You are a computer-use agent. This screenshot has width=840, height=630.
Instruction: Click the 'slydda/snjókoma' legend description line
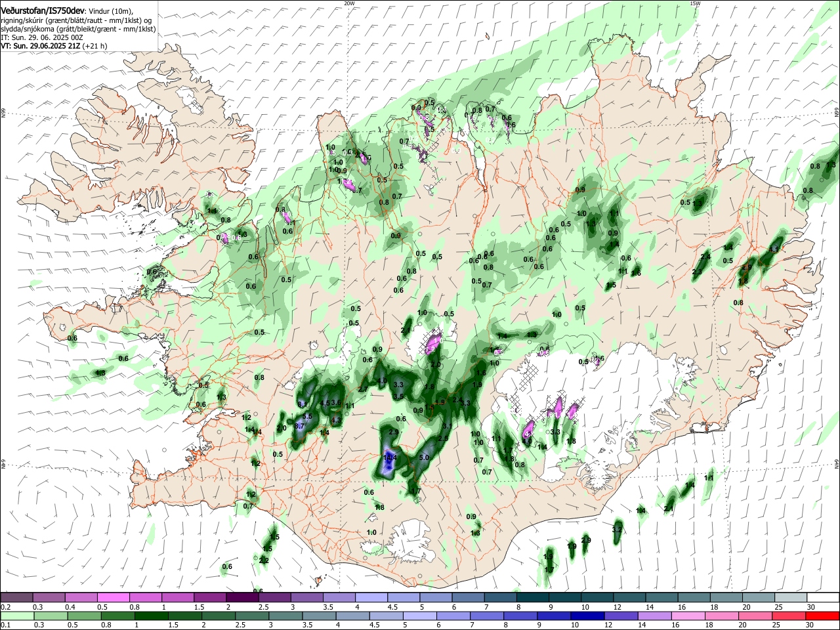(78, 29)
